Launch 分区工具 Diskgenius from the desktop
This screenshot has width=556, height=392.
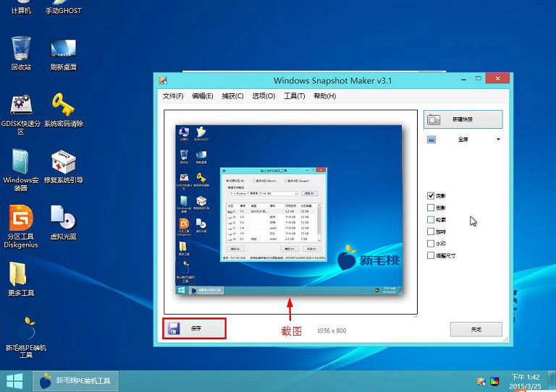click(x=21, y=226)
